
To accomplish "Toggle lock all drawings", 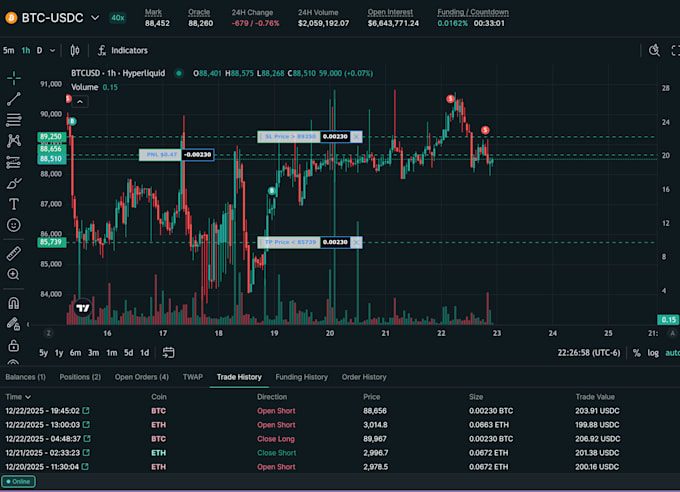I will 14,345.
